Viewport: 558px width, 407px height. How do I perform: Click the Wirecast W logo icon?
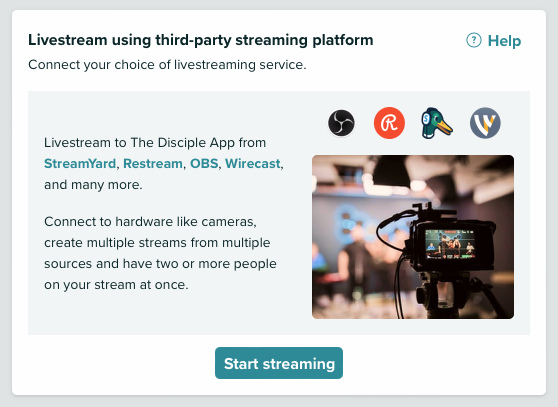click(x=485, y=123)
